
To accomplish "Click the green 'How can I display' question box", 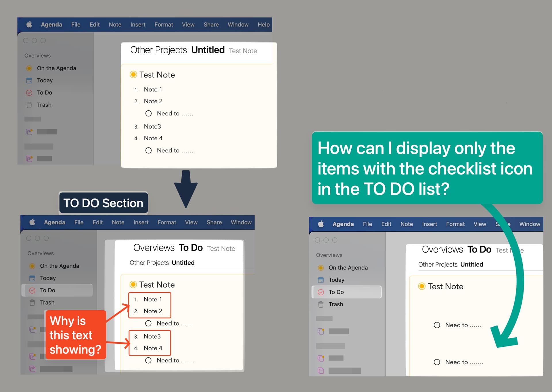I will point(427,168).
